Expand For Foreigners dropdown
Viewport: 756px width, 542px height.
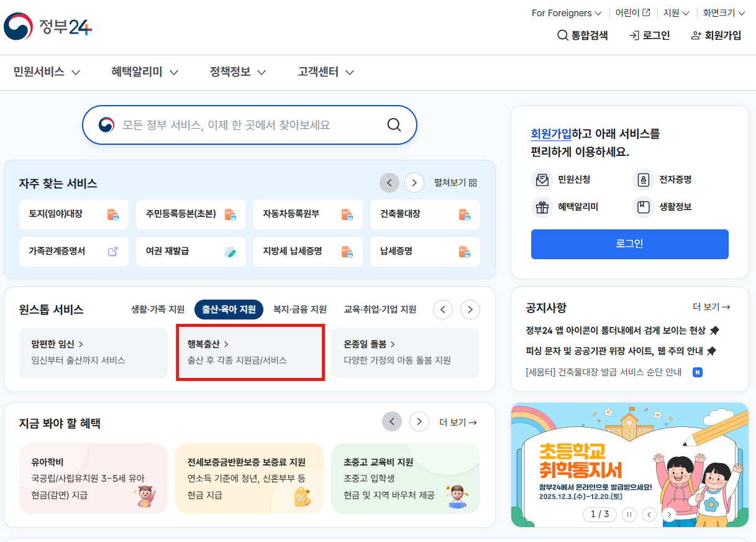[x=567, y=12]
